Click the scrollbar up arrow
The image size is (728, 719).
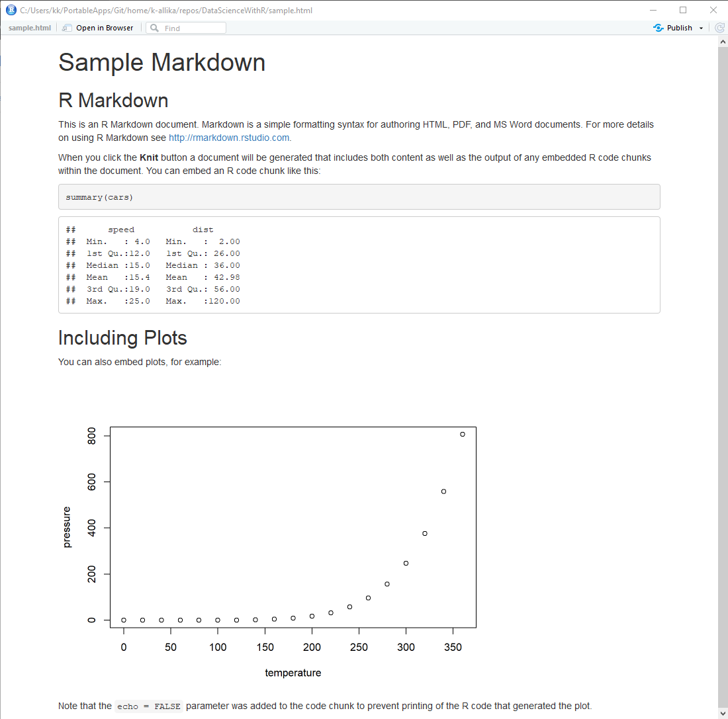(x=722, y=42)
